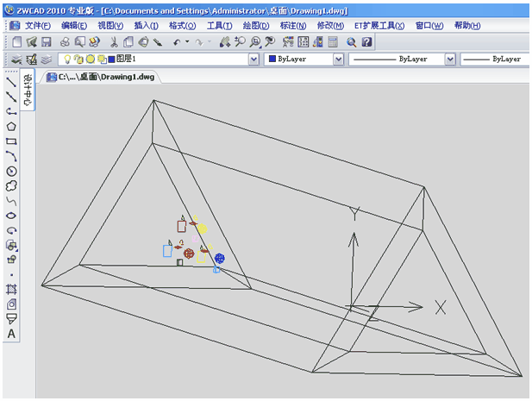Expand the ByLayer color dropdown
532x401 pixels.
pos(338,60)
